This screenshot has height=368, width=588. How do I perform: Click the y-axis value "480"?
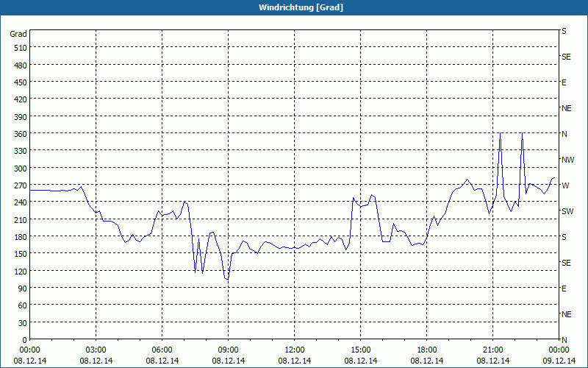coord(21,66)
